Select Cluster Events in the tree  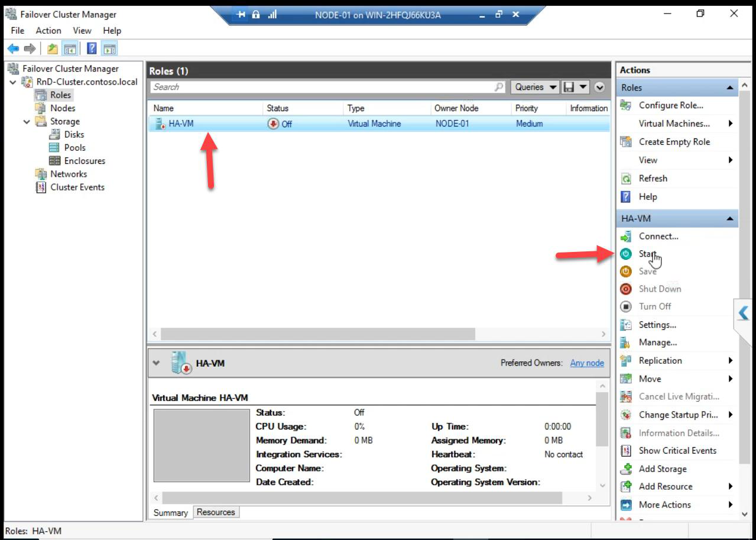77,187
